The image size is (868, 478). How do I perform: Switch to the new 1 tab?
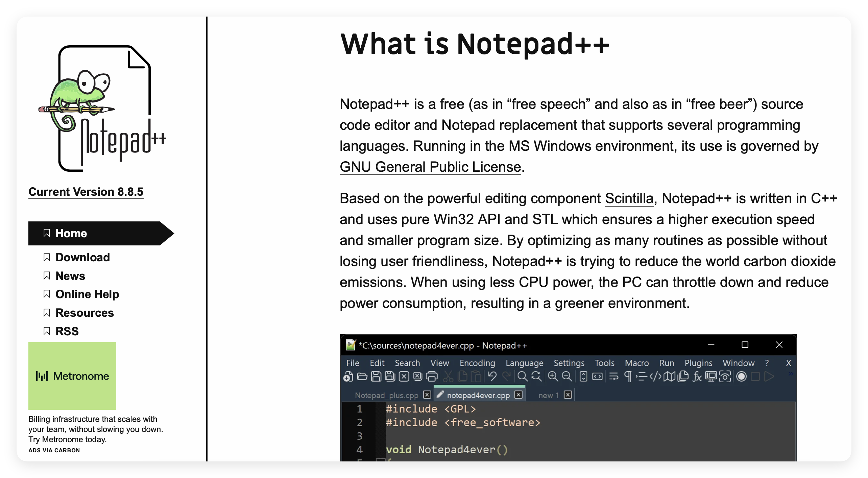click(x=548, y=395)
